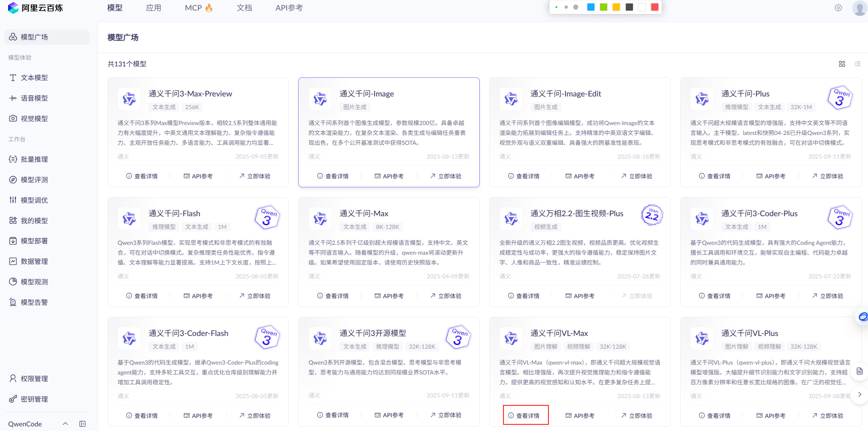Click the Qwen3 badge on 通义千问-Flash

tap(267, 217)
